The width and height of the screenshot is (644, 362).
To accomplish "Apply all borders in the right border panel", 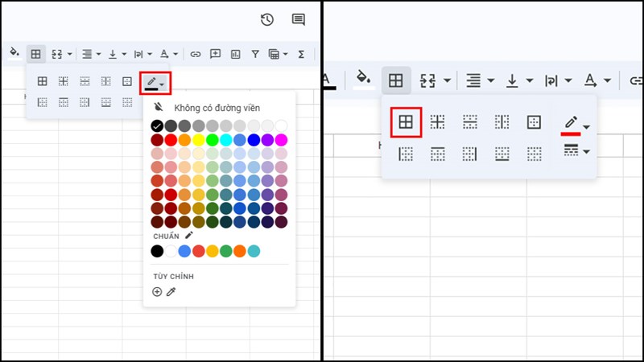I will 406,122.
